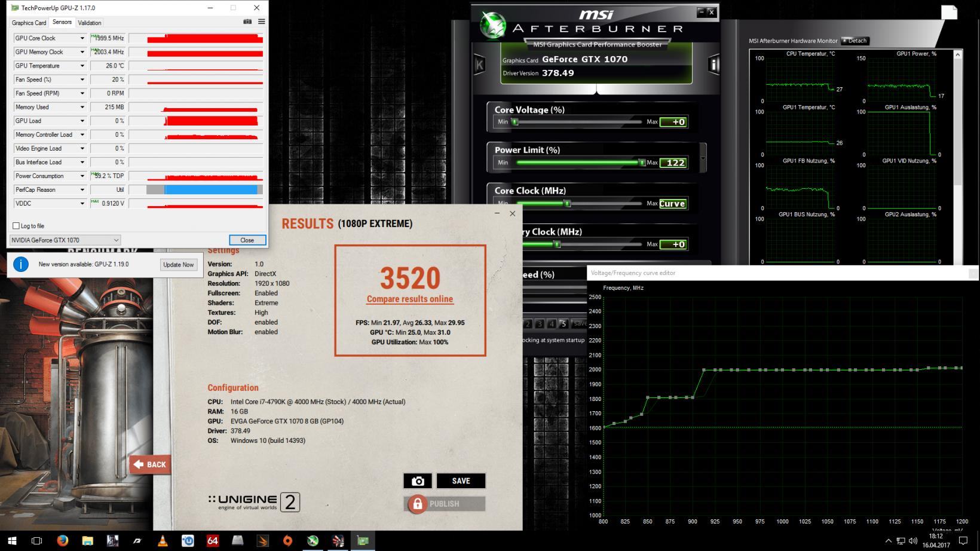Screen dimensions: 980x551
Task: Click the lock icon on PUBLISH
Action: [417, 504]
